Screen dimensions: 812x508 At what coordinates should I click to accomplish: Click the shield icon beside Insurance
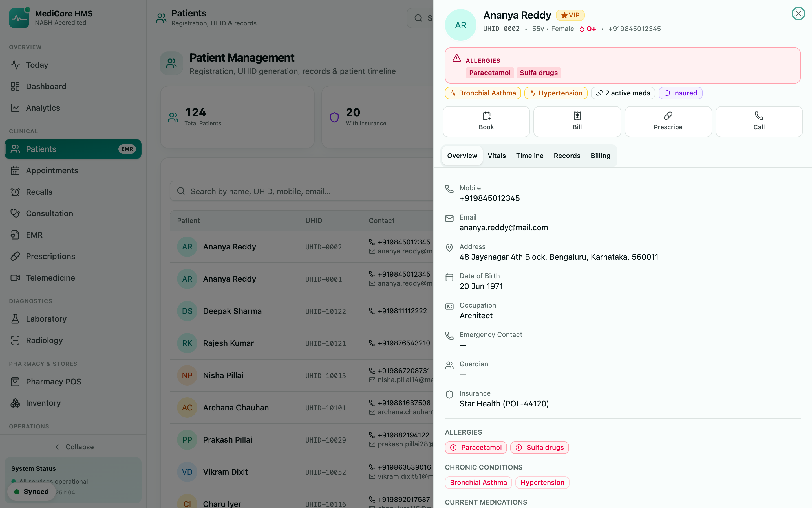tap(449, 395)
